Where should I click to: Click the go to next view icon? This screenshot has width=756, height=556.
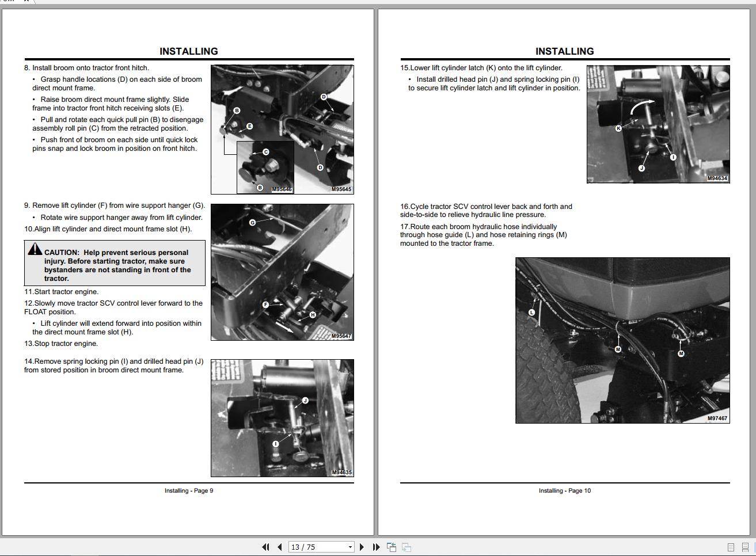click(407, 547)
